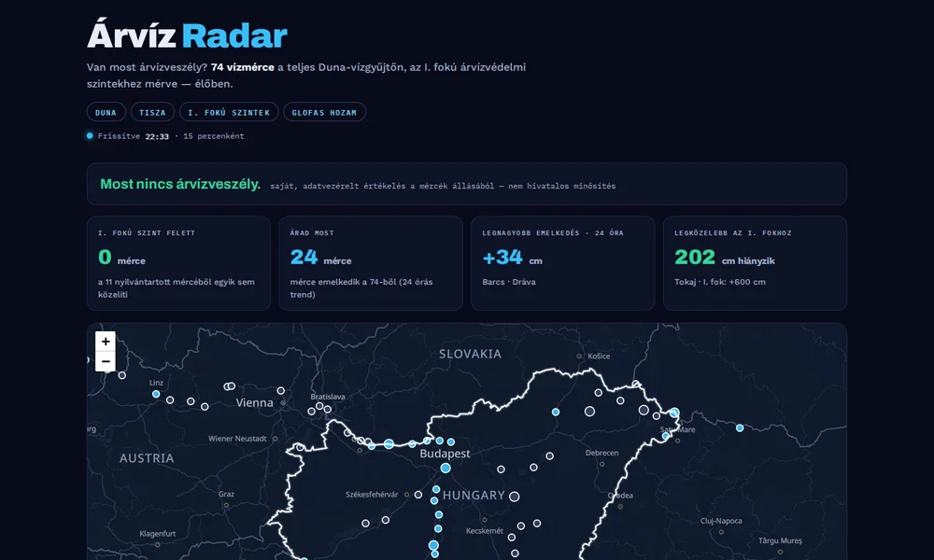
Task: Click the Klagenfurt city label
Action: 157,534
